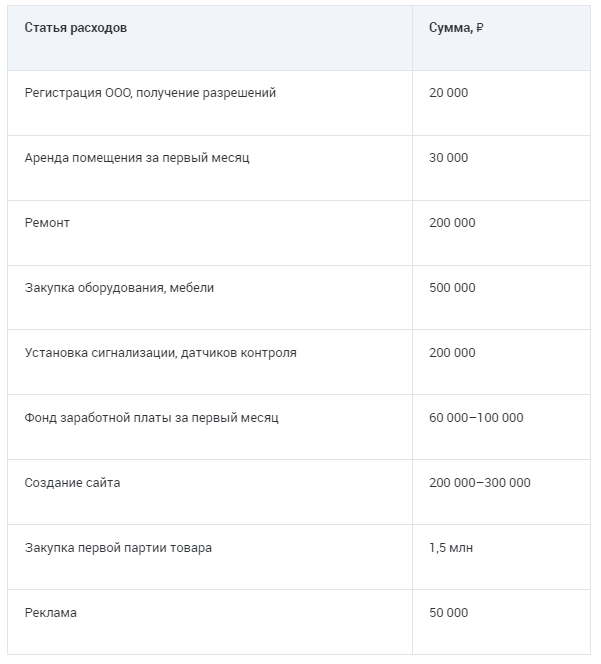Select the "Реклама" expense cell
Screen dimensions: 601x664
50,613
